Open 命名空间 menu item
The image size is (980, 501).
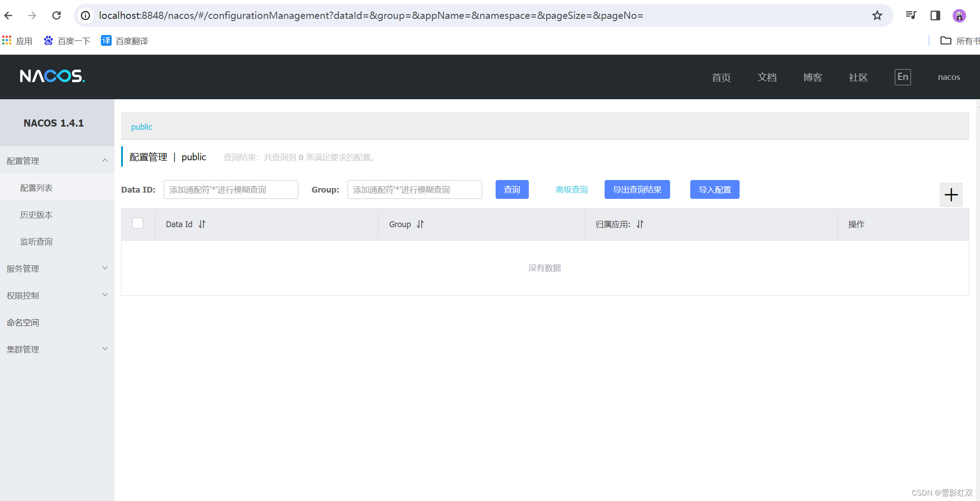(x=23, y=322)
